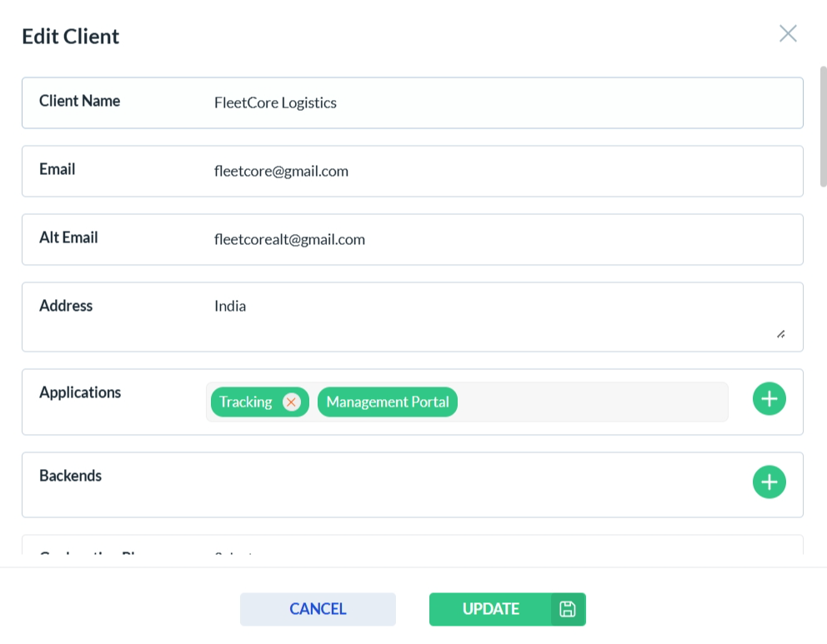This screenshot has width=827, height=644.
Task: Grab the Address textarea resize handle
Action: [x=780, y=333]
